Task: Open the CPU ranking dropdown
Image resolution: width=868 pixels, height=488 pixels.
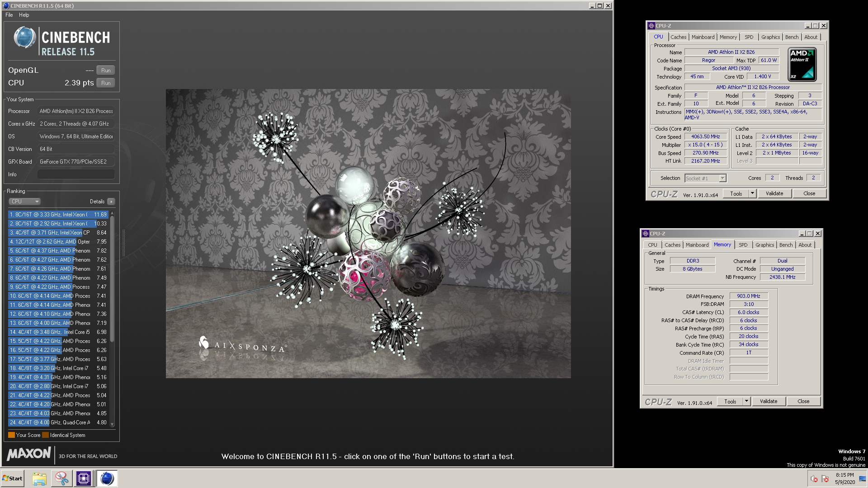Action: 25,202
